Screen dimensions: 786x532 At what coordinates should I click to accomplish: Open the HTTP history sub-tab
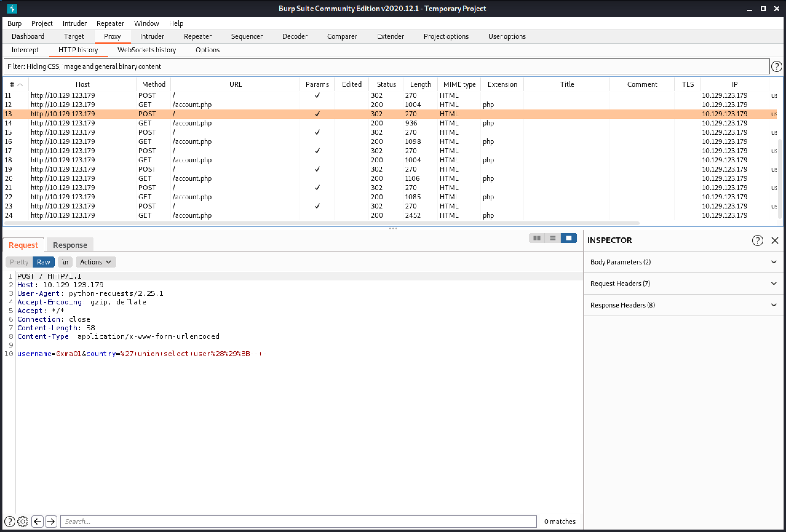(x=78, y=50)
